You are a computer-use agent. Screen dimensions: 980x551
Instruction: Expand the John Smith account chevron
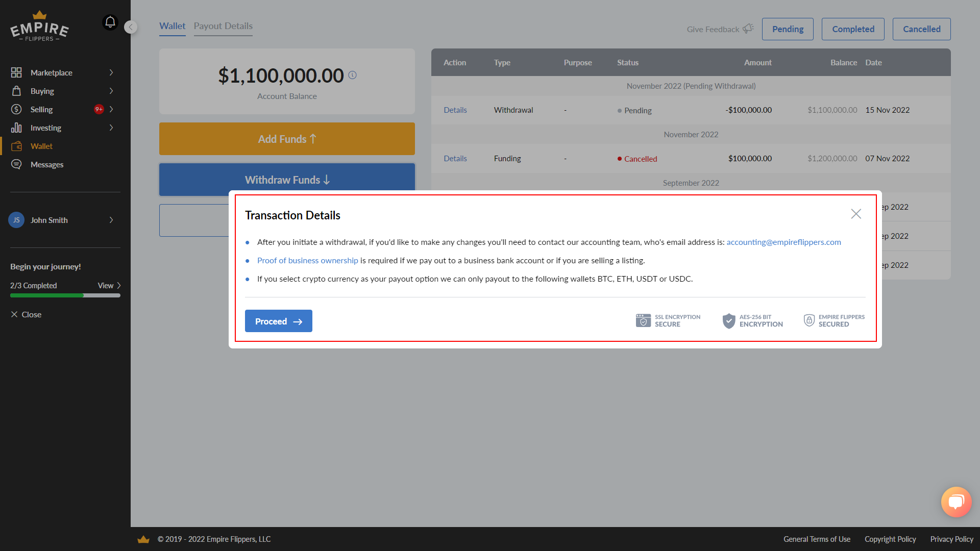111,220
